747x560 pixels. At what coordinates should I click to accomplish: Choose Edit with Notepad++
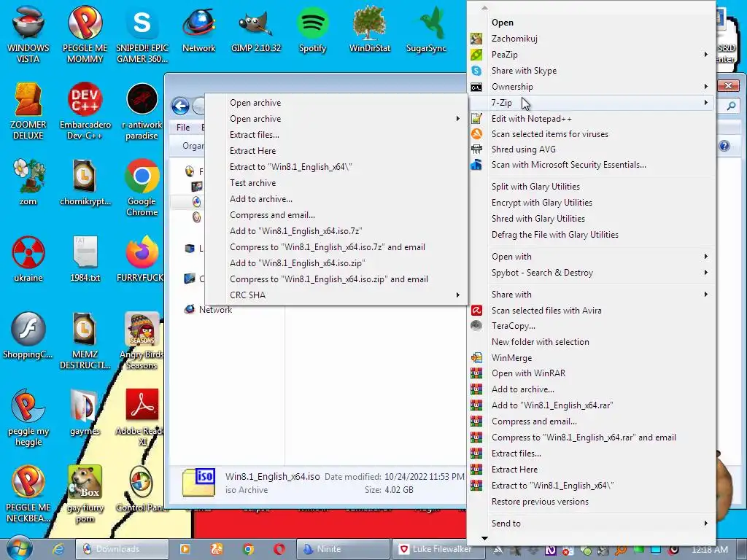pyautogui.click(x=532, y=119)
